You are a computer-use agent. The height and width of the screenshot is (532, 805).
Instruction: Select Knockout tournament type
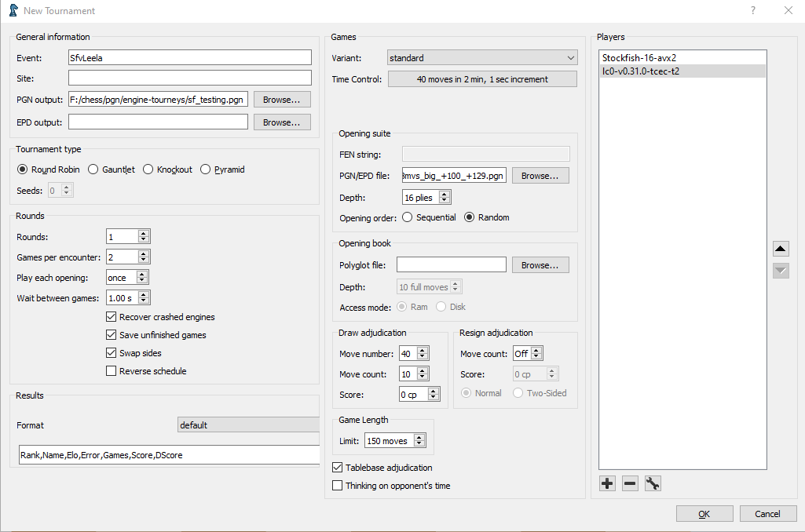click(167, 169)
